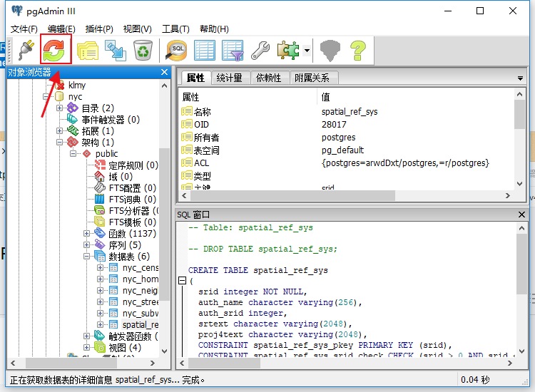Click the 表空间 property row

pos(346,150)
